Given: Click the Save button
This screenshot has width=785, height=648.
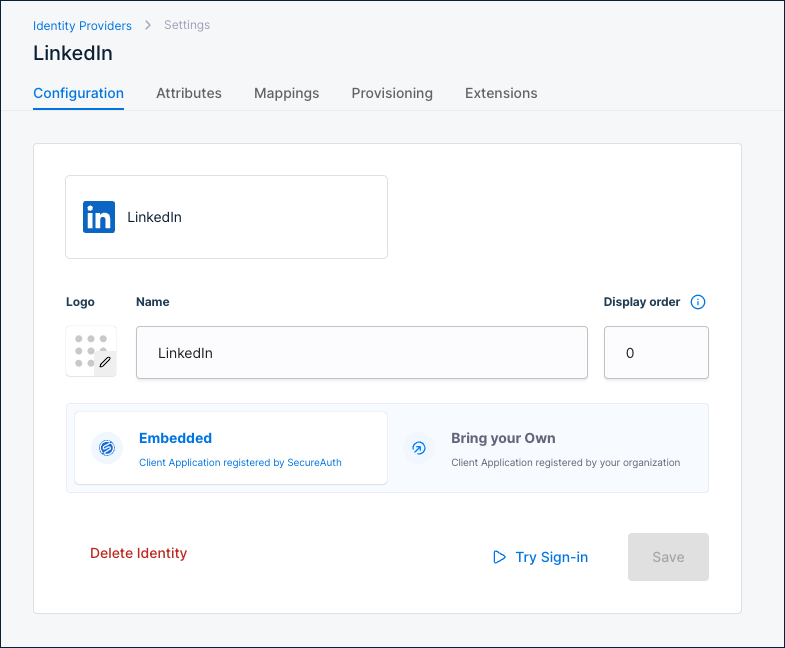Looking at the screenshot, I should pos(668,557).
